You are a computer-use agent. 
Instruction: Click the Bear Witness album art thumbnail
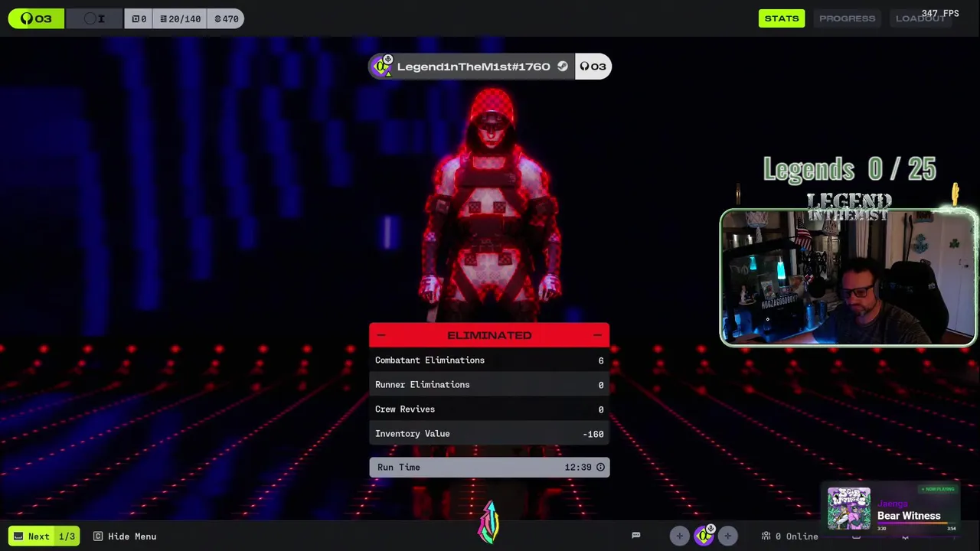(848, 509)
